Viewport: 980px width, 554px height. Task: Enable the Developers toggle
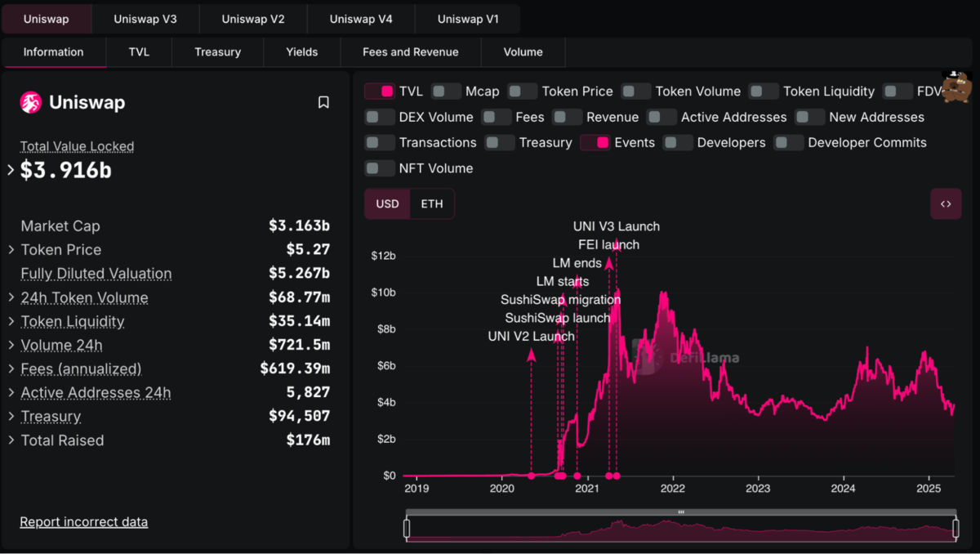(x=678, y=142)
